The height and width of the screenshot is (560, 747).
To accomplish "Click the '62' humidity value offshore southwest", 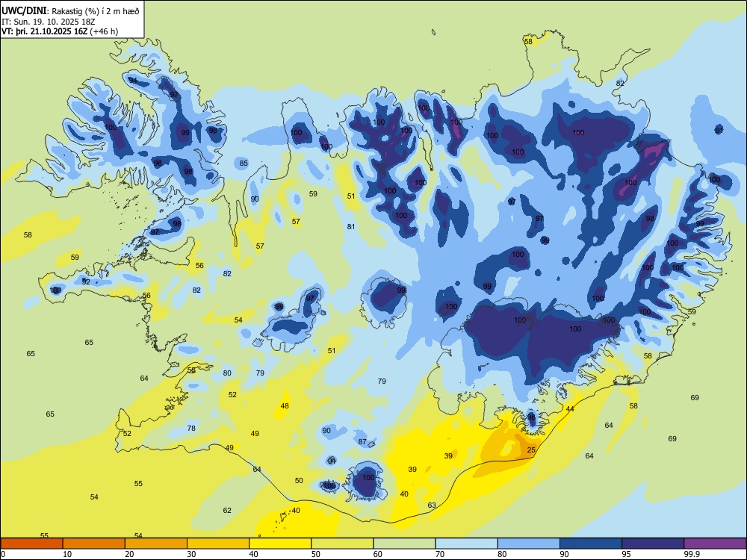I will tap(227, 511).
